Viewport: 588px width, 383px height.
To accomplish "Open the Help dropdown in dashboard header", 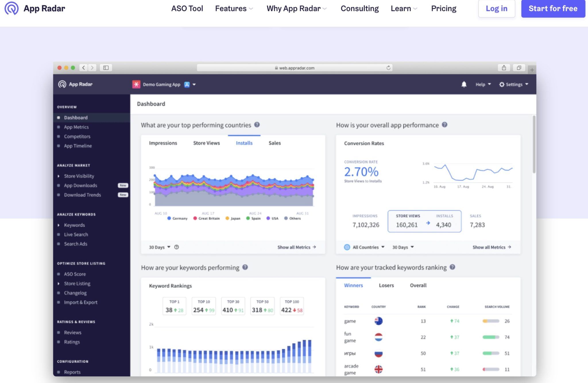I will [483, 84].
